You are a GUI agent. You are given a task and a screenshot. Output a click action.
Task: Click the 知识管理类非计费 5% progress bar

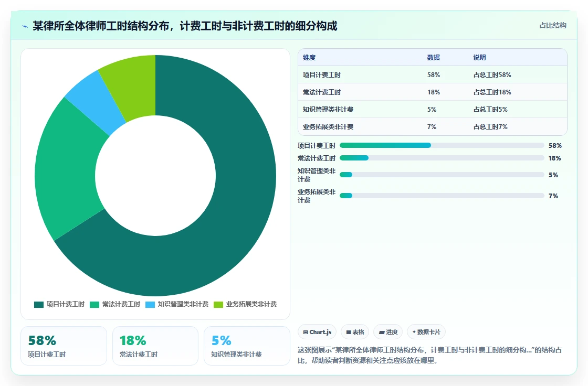(x=442, y=175)
